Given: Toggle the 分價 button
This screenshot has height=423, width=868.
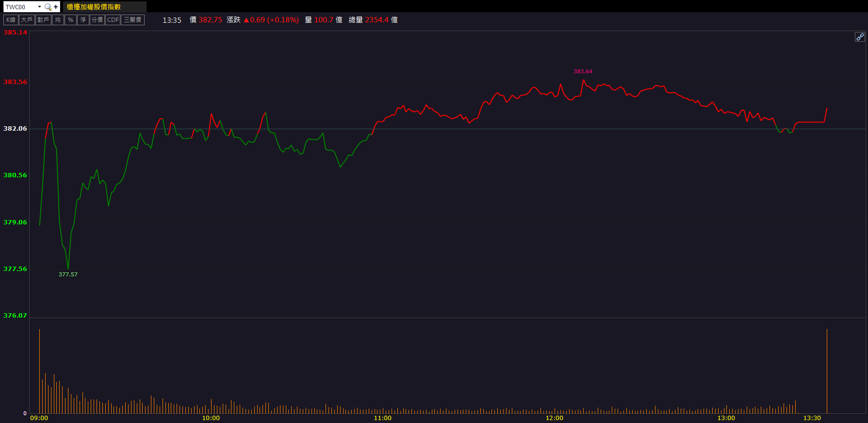Looking at the screenshot, I should coord(97,20).
